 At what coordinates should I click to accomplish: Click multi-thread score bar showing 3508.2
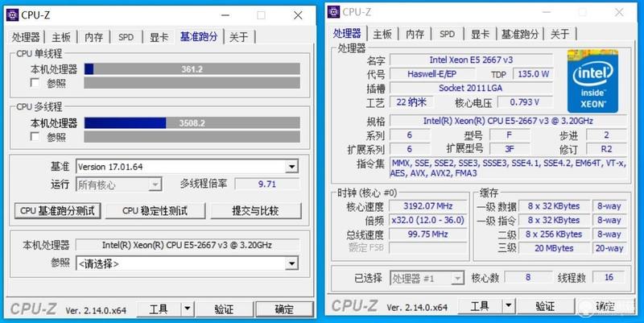[x=192, y=123]
